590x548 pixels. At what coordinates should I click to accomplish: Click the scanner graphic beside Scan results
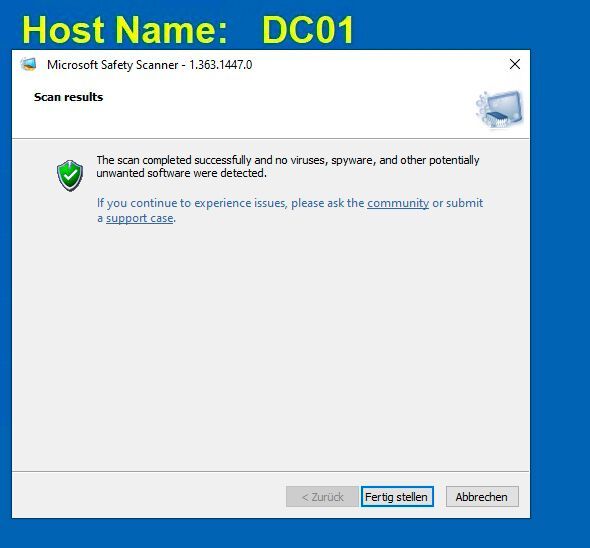[499, 109]
